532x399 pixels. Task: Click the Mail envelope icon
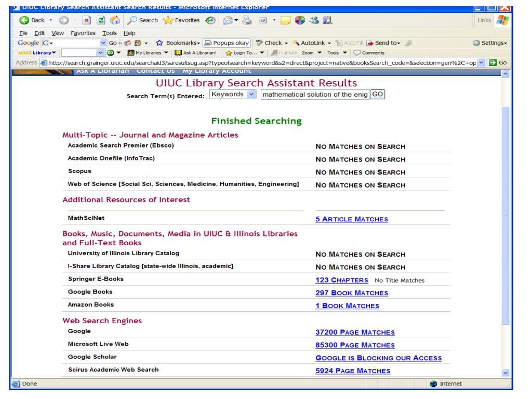[228, 20]
